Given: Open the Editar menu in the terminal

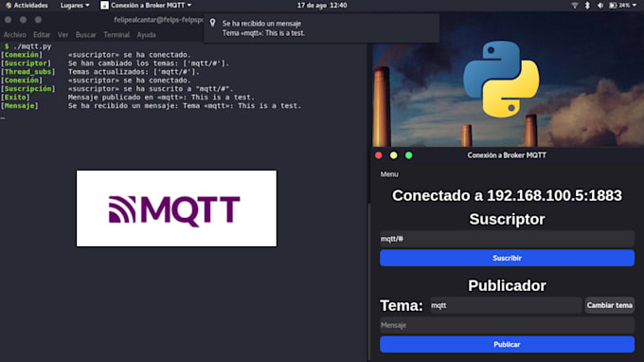Looking at the screenshot, I should point(42,35).
